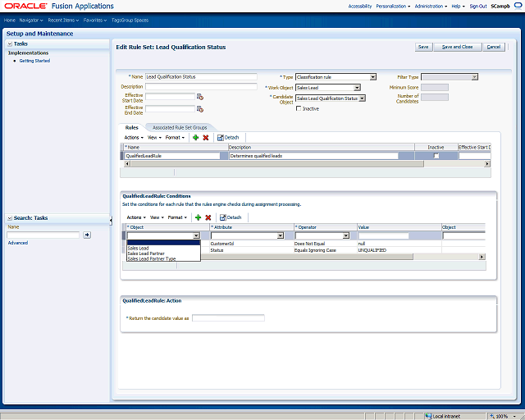Click the Sign Out link

pyautogui.click(x=478, y=6)
